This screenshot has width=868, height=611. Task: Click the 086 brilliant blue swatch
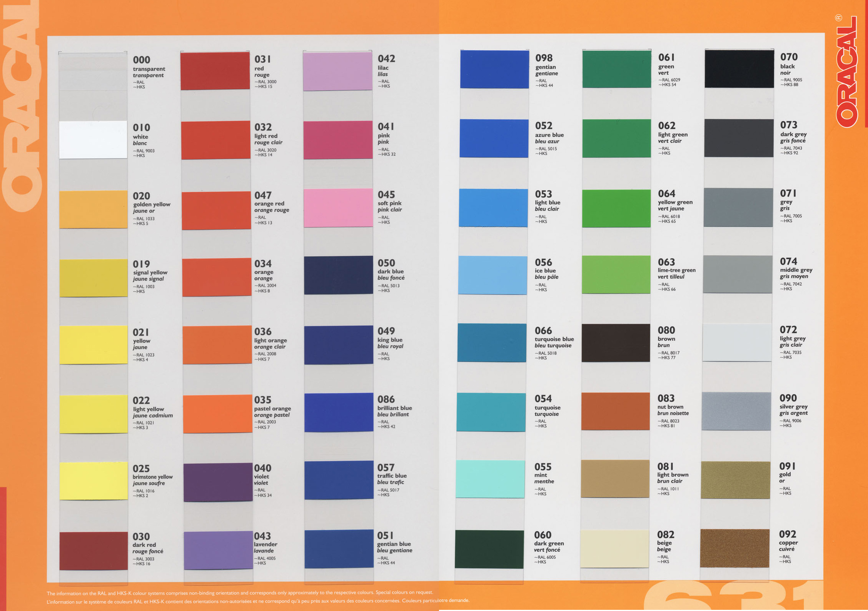point(339,413)
